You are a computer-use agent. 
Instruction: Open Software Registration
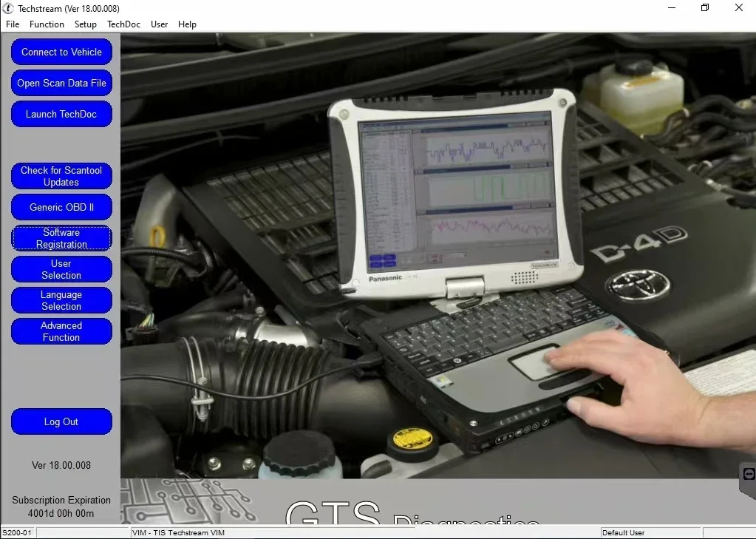(62, 238)
